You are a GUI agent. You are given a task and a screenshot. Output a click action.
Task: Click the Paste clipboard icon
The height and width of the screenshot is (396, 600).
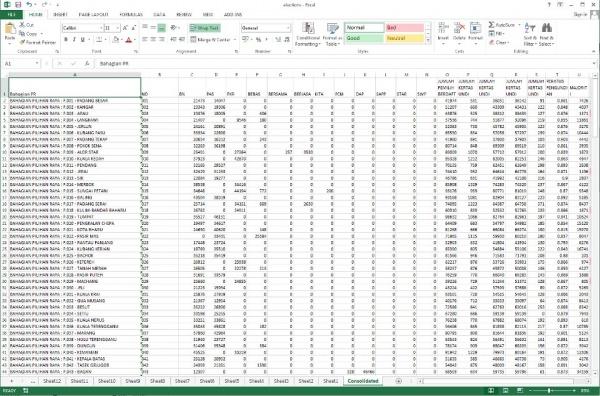10,29
